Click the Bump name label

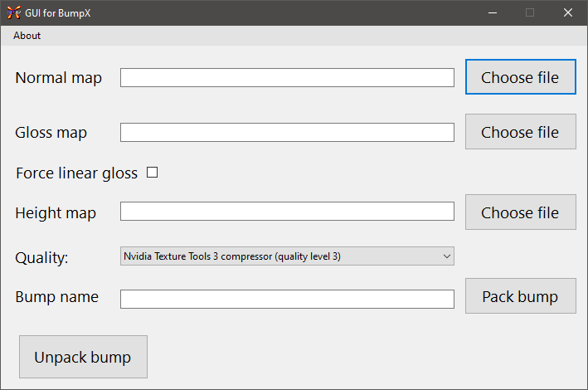[56, 297]
